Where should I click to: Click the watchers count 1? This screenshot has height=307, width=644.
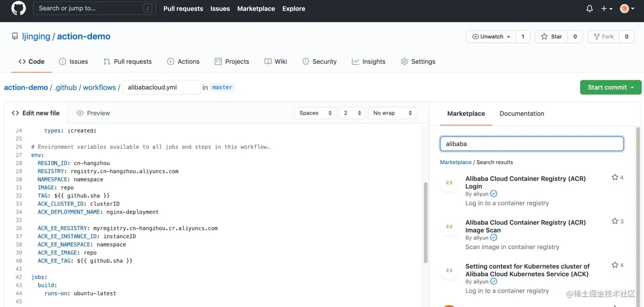click(522, 37)
